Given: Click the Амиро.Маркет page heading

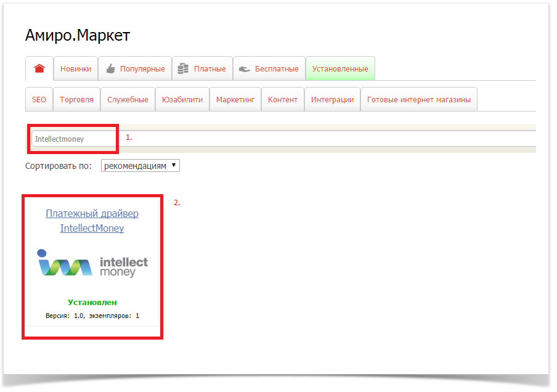Looking at the screenshot, I should click(78, 36).
